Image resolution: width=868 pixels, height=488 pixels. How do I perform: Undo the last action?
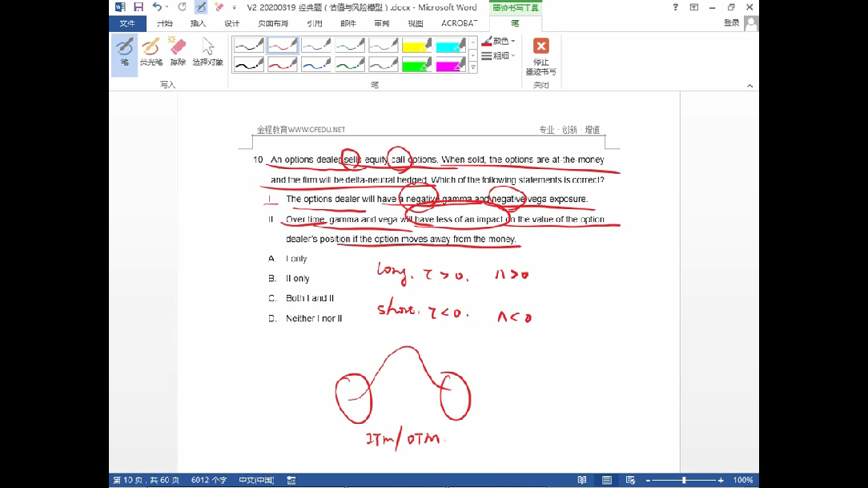(x=157, y=7)
